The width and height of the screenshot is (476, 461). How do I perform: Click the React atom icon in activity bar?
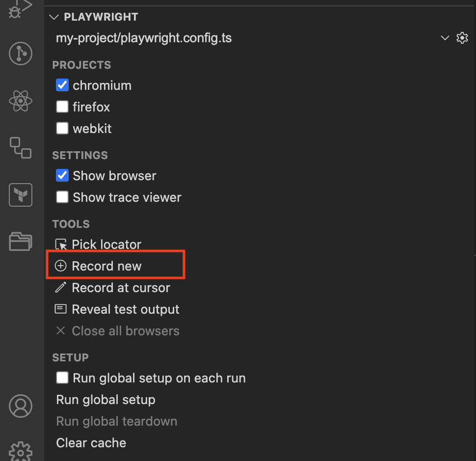click(x=20, y=101)
